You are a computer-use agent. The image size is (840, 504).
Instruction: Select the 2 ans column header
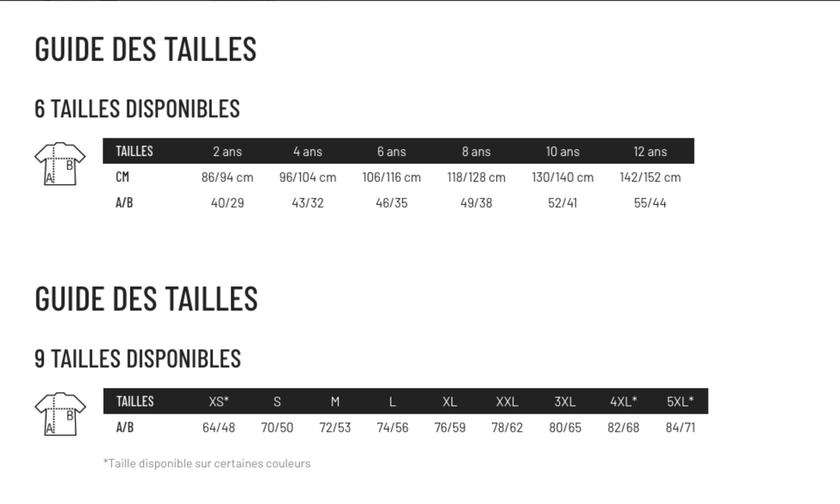pyautogui.click(x=227, y=151)
